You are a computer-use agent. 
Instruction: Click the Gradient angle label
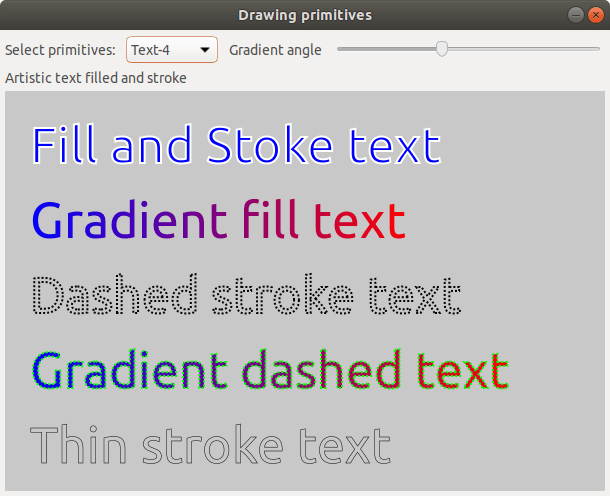[x=275, y=50]
